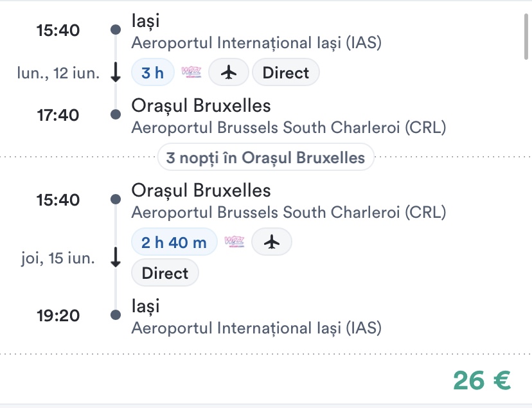532x408 pixels.
Task: Click the down arrow beside lun., 12 iun.
Action: pos(116,73)
